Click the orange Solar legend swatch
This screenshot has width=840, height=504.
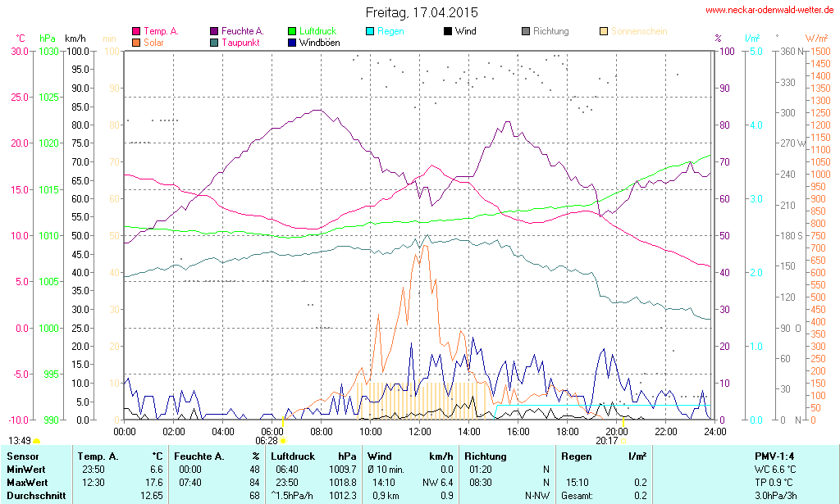[135, 42]
